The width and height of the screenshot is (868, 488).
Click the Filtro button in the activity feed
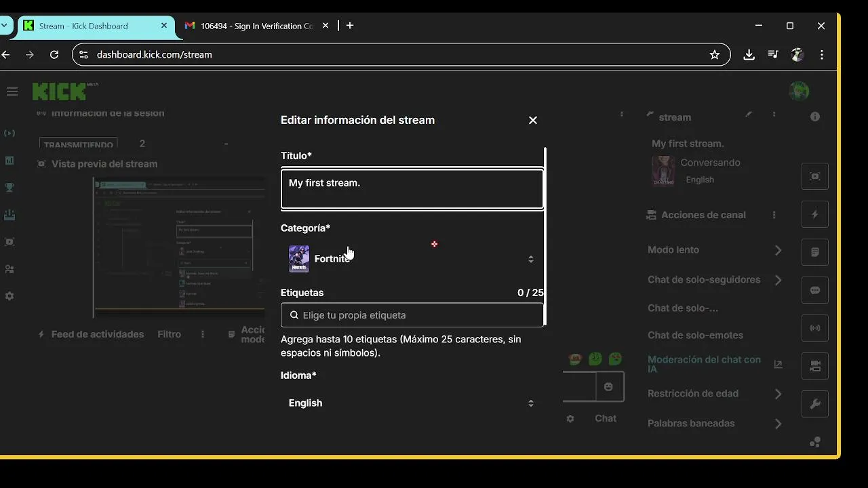pos(169,334)
